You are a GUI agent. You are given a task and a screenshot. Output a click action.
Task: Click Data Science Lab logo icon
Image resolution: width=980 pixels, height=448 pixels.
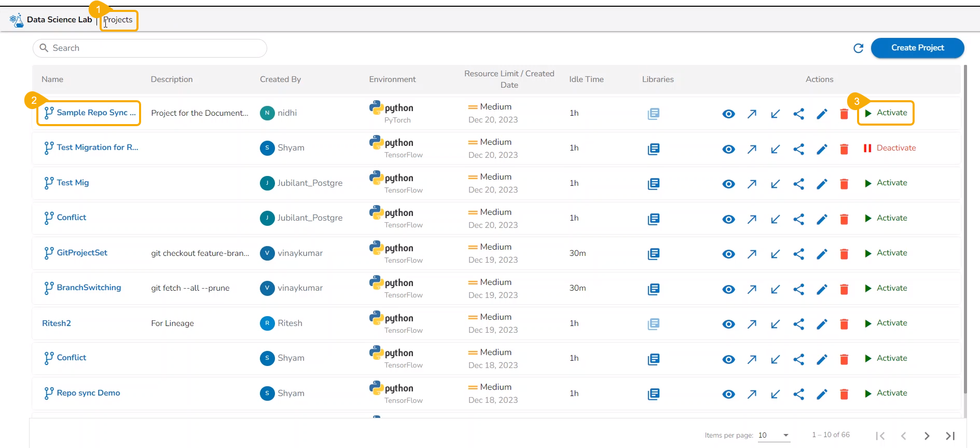tap(16, 20)
